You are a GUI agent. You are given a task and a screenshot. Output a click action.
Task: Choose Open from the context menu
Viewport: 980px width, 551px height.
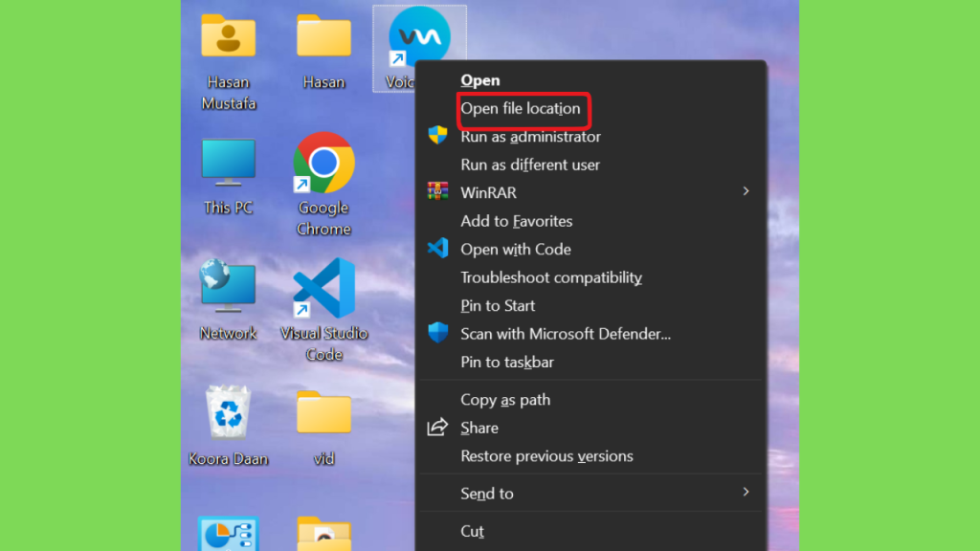[480, 80]
